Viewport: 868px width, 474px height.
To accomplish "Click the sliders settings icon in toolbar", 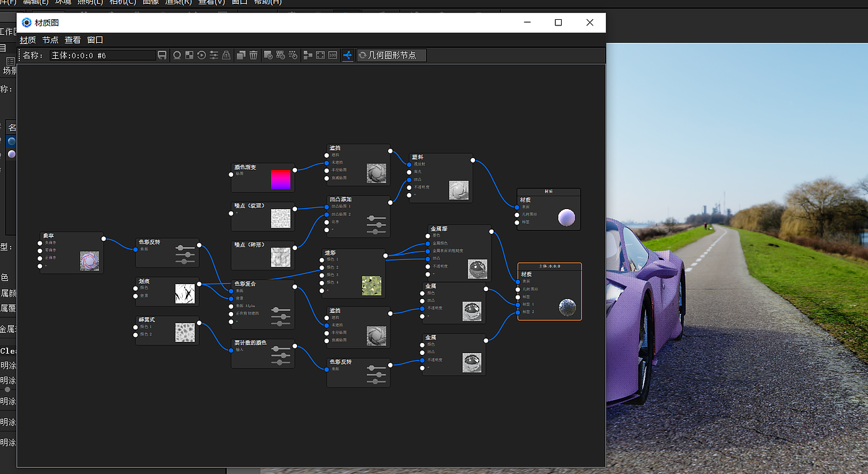I will coord(214,55).
